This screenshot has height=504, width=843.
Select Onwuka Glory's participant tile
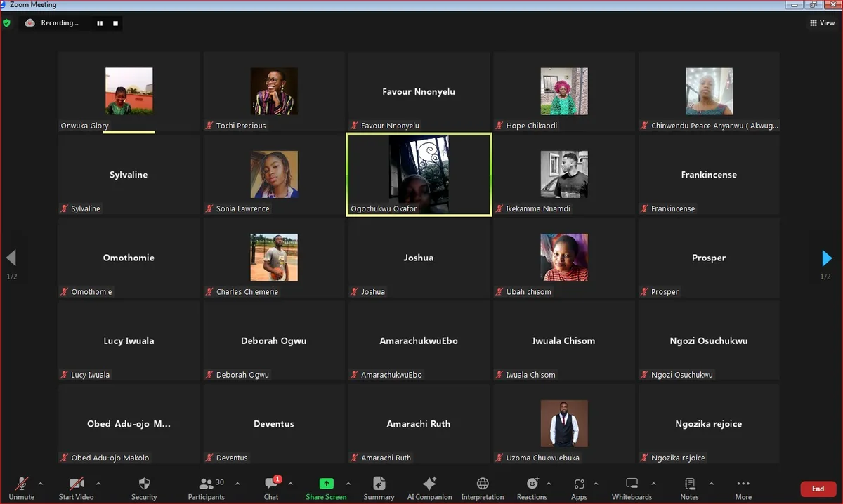129,91
